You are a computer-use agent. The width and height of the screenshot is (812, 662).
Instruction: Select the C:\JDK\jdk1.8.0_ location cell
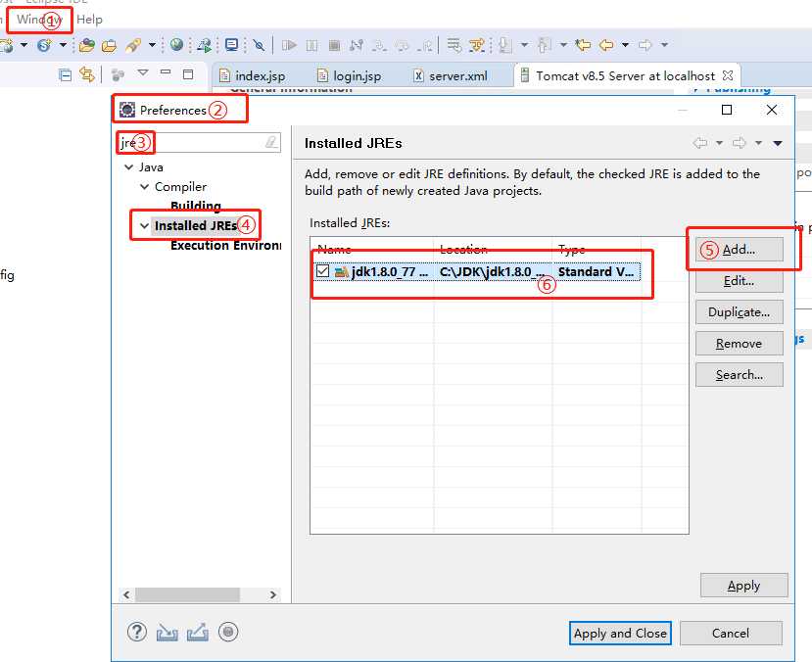493,271
